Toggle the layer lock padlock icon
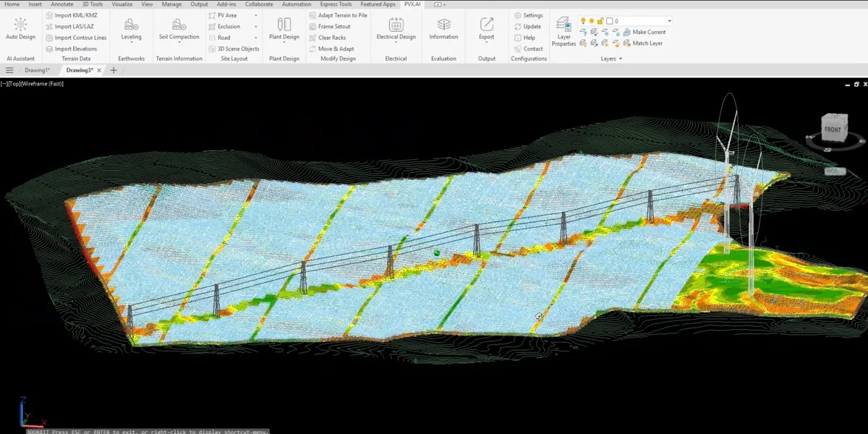The height and width of the screenshot is (434, 868). (600, 21)
